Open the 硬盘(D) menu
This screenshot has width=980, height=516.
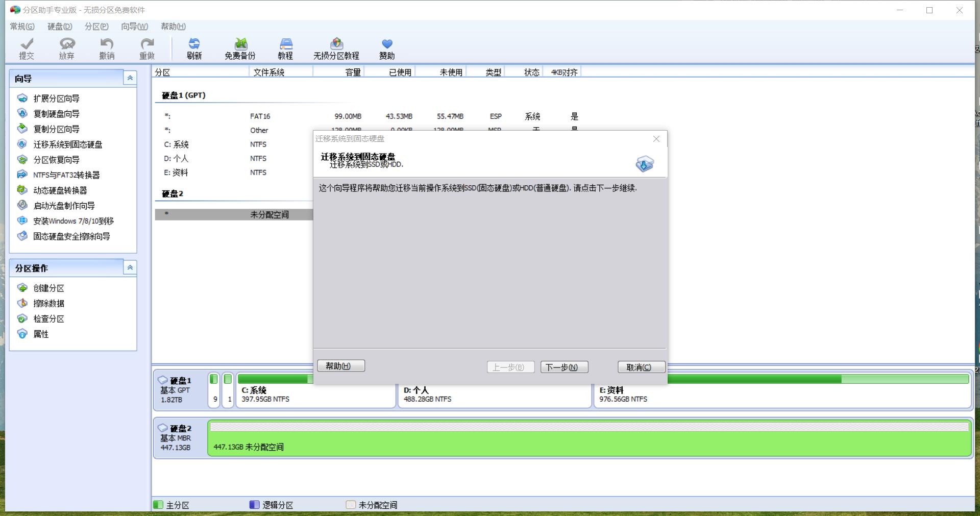point(60,27)
